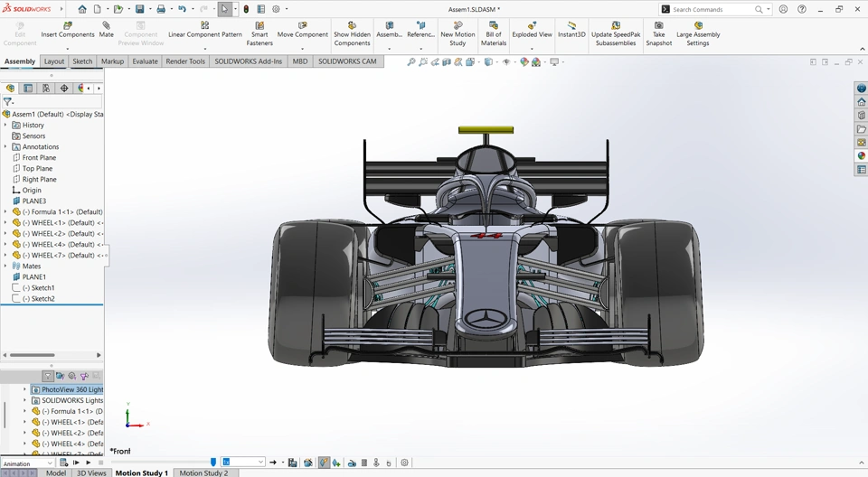Open Large Assembly Settings
Image resolution: width=868 pixels, height=477 pixels.
[x=698, y=33]
